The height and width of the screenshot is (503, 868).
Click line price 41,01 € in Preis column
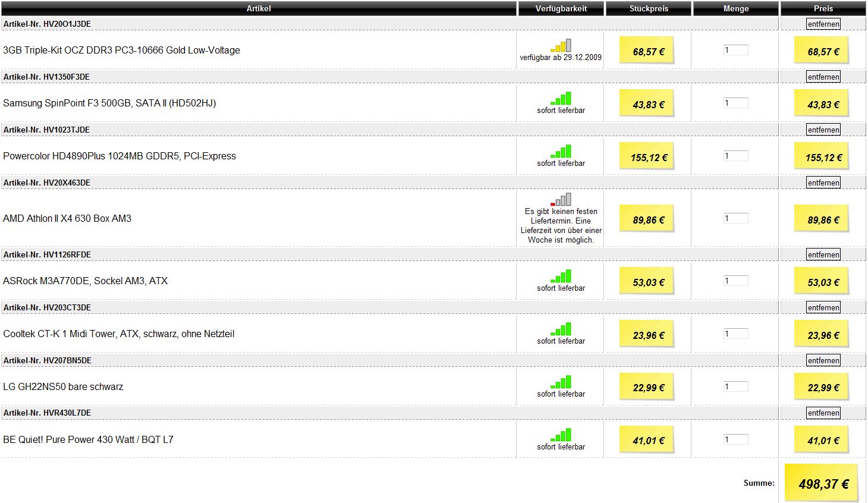click(822, 439)
